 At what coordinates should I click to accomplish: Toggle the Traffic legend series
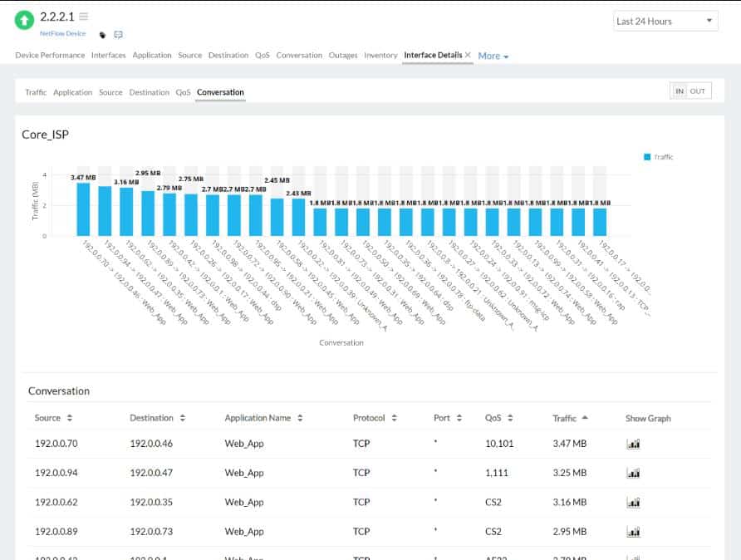659,157
